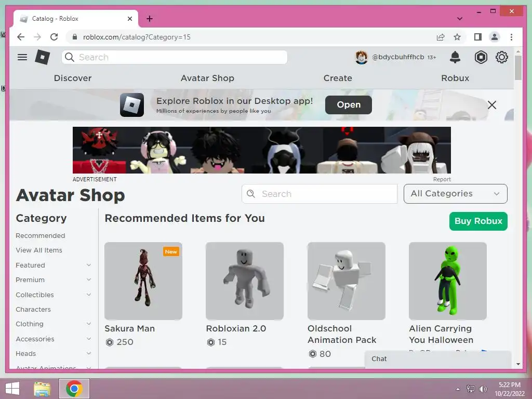Click the Roblox logo home icon
This screenshot has width=532, height=399.
(43, 57)
